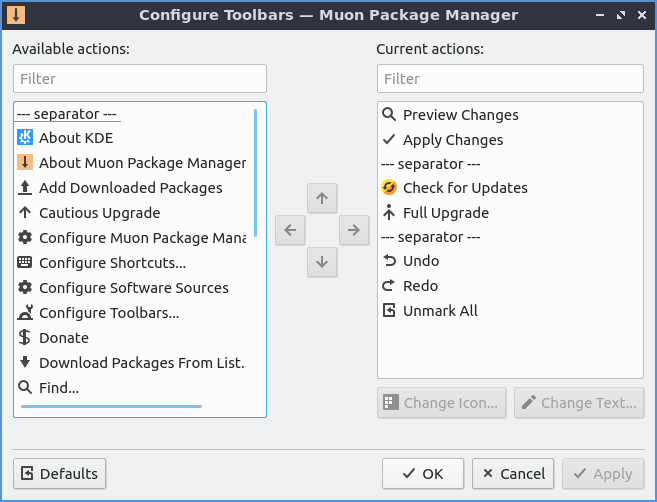Select the Donate dollar icon
The image size is (657, 502).
coord(25,338)
